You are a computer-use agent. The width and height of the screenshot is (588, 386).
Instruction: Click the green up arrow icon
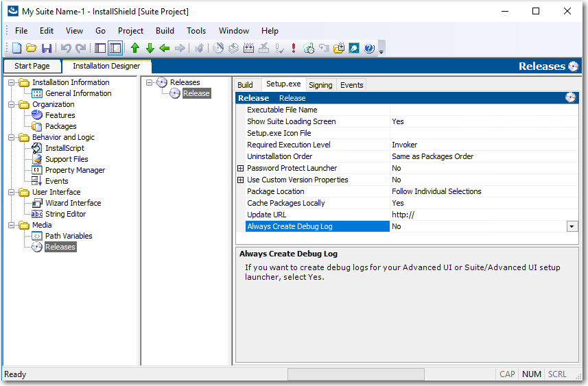(135, 48)
